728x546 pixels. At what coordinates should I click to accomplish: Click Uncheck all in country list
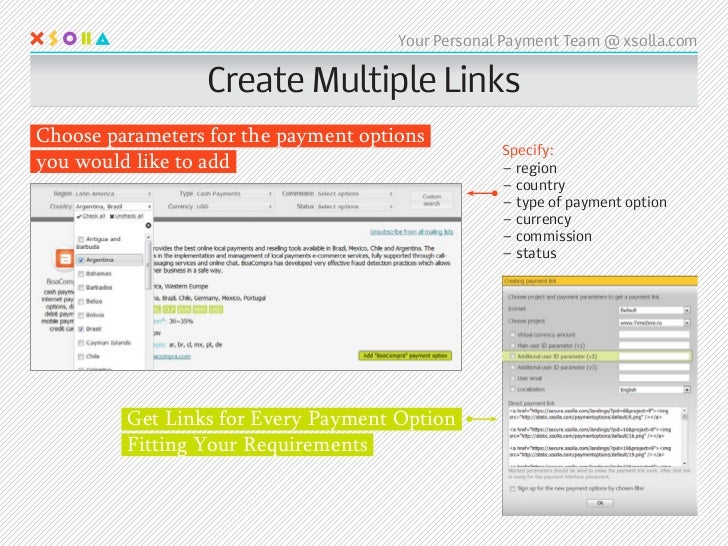126,216
